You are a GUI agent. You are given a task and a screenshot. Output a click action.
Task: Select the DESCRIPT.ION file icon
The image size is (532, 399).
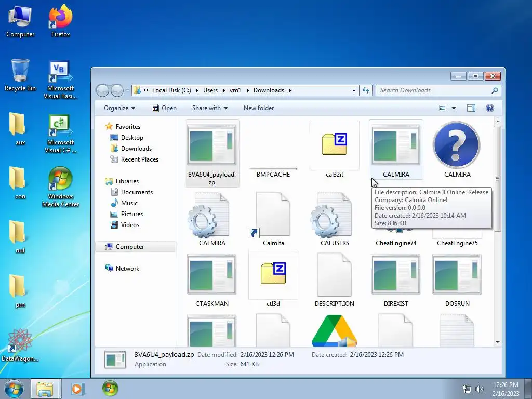[334, 275]
